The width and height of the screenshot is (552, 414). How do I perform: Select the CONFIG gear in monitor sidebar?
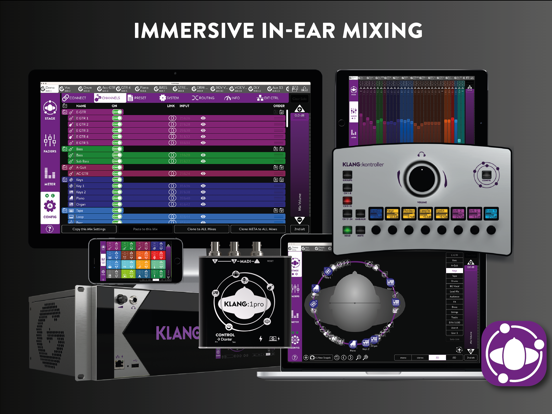50,208
